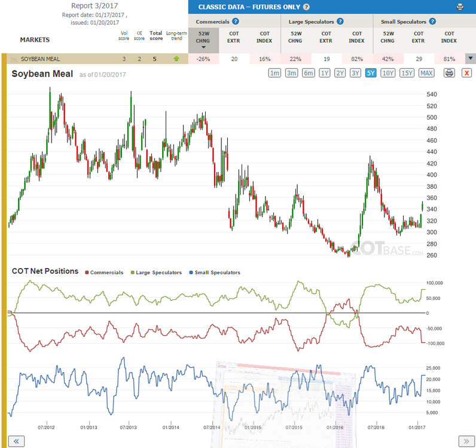Select the 6m chart range
476x448 pixels.
pyautogui.click(x=309, y=73)
